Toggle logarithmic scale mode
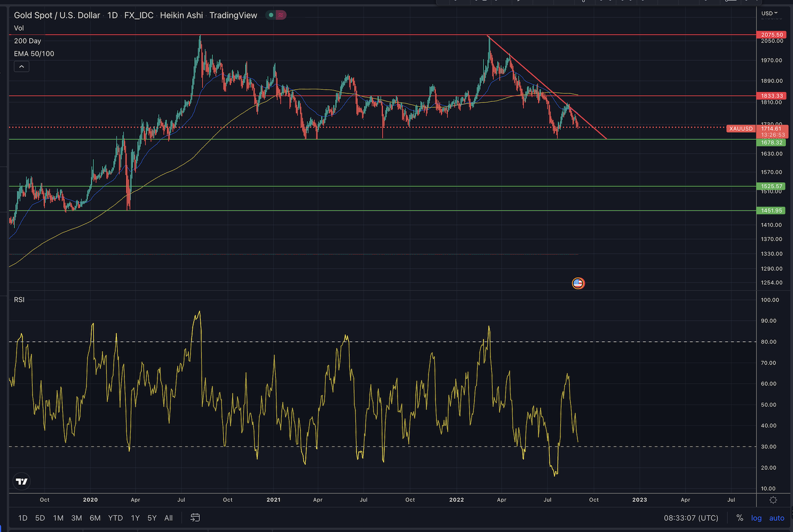This screenshot has height=532, width=793. (756, 518)
